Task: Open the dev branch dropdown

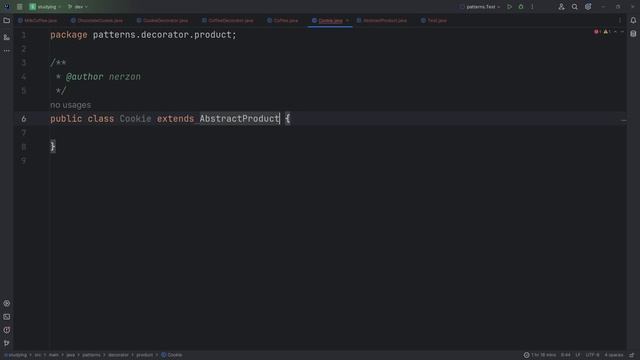Action: point(78,7)
